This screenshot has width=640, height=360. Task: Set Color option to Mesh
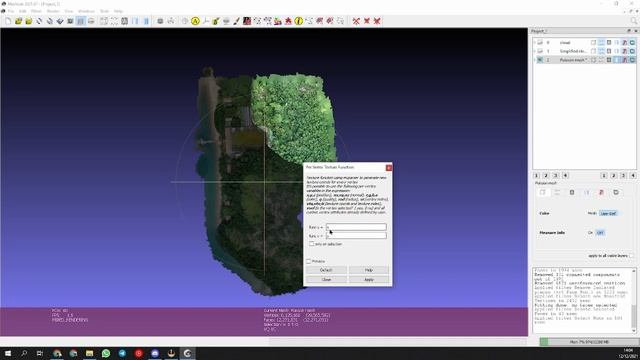[591, 213]
